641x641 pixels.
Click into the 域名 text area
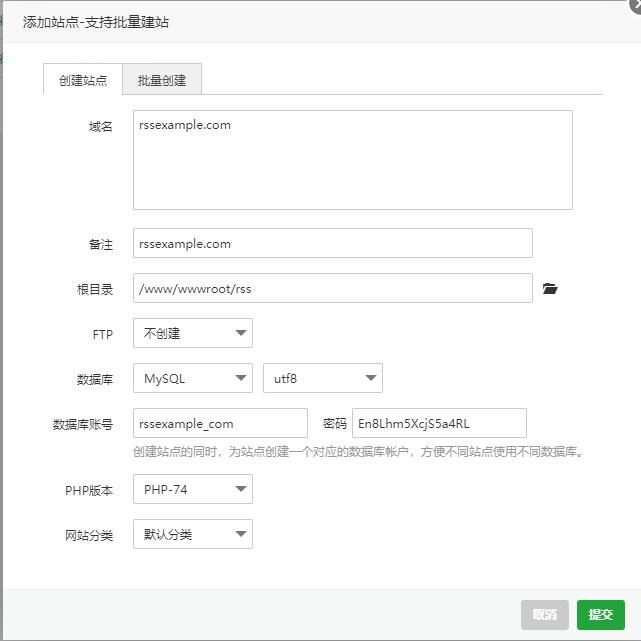pos(352,160)
